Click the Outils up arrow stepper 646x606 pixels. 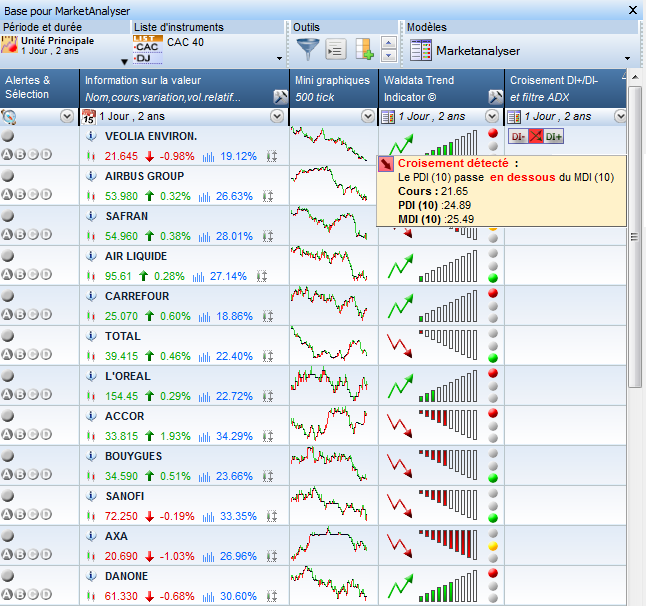(389, 42)
